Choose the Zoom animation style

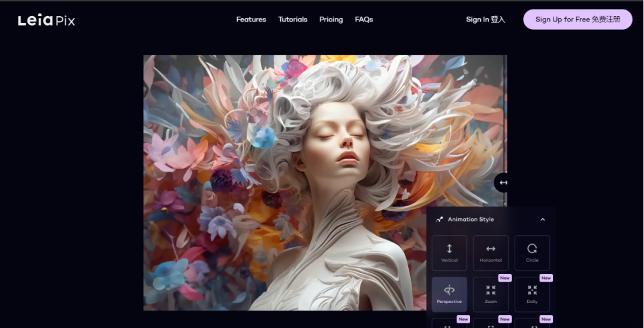tap(490, 294)
